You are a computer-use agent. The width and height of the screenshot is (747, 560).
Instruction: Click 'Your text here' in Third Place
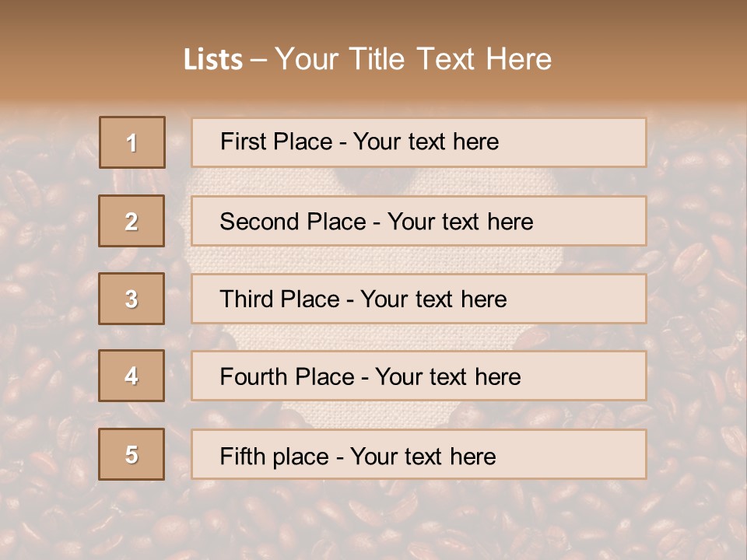[x=433, y=299]
